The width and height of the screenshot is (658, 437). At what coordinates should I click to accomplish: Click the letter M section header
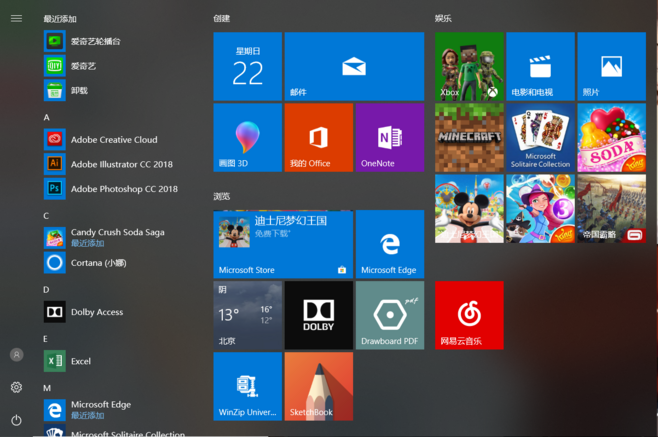(x=47, y=388)
